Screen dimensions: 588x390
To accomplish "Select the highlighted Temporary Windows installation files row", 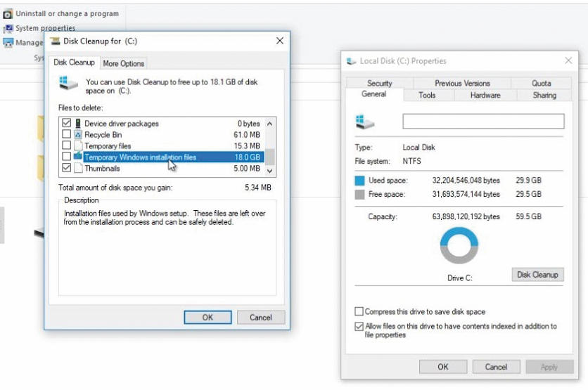I will click(162, 157).
